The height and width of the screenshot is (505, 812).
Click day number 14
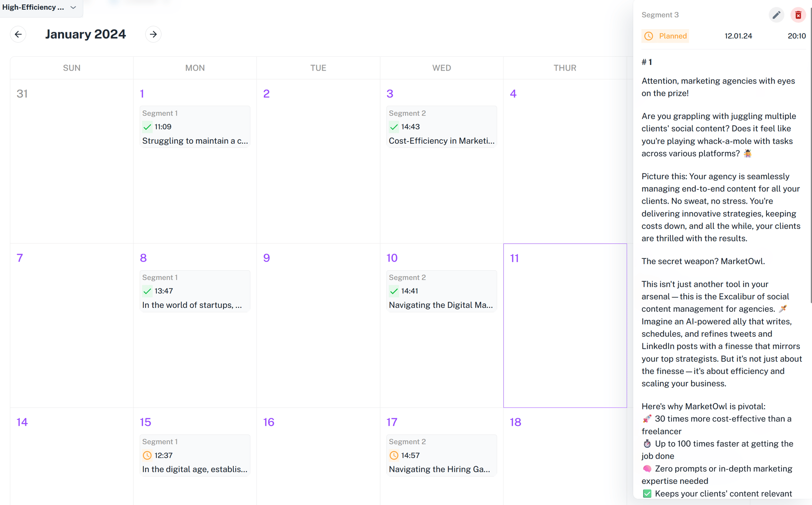pos(22,422)
